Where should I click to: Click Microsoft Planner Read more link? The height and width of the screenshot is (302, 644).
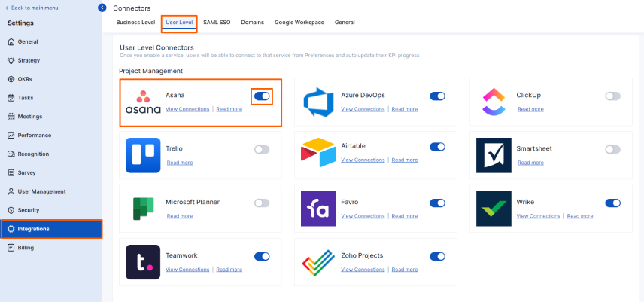[x=180, y=216]
